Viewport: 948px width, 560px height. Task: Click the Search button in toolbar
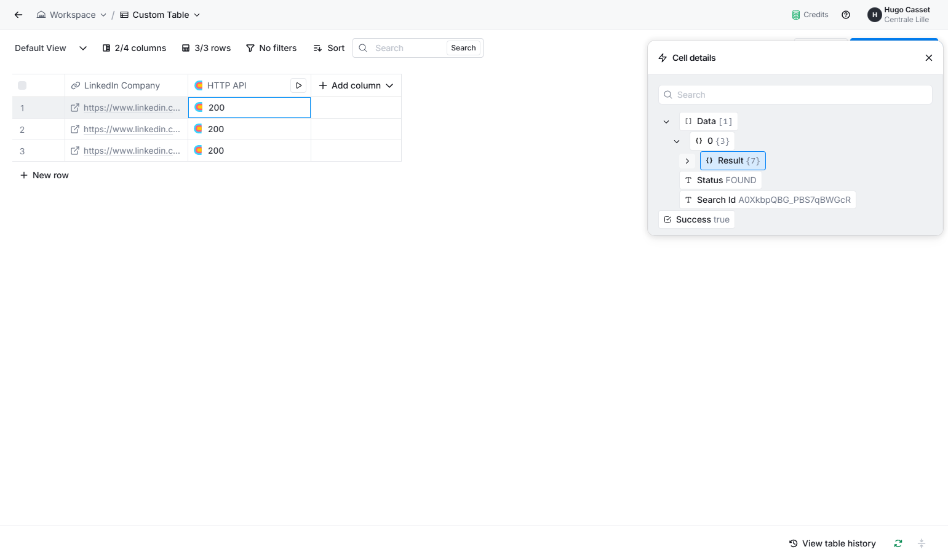463,48
